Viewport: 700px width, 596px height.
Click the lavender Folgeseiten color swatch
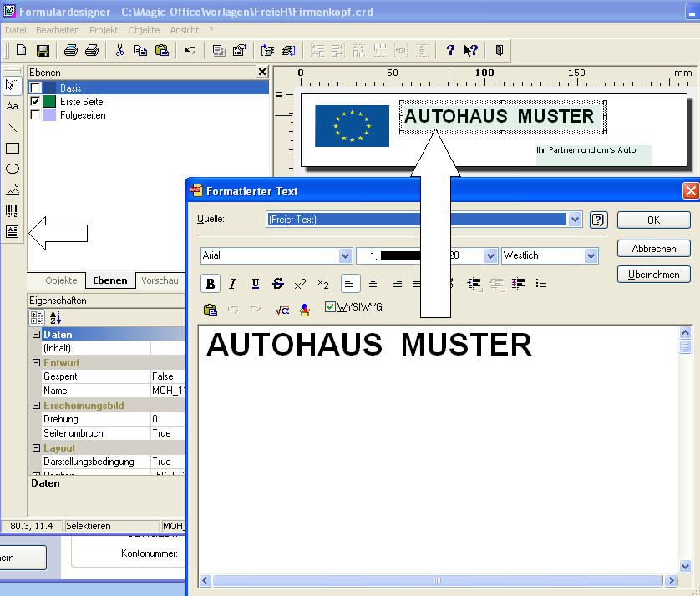[x=49, y=114]
